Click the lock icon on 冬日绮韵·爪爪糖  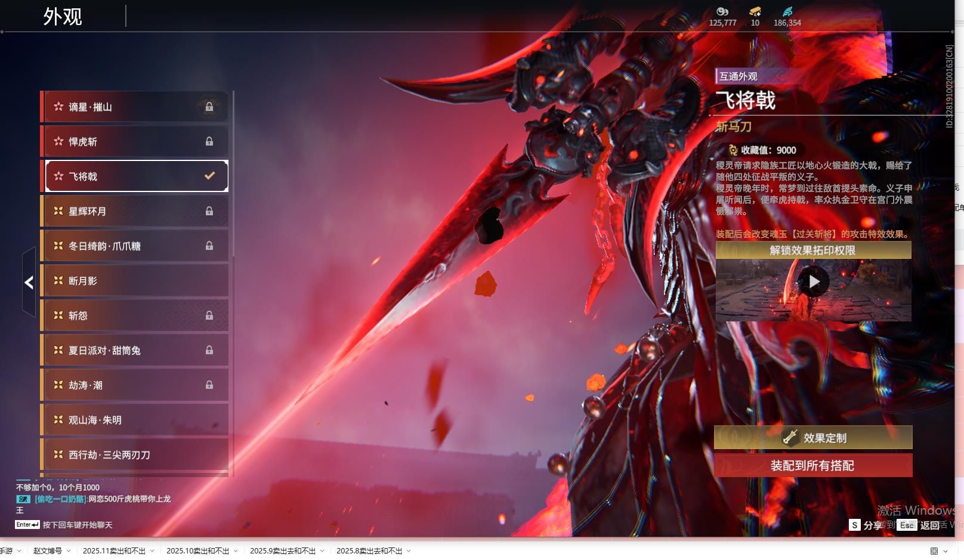pos(209,246)
